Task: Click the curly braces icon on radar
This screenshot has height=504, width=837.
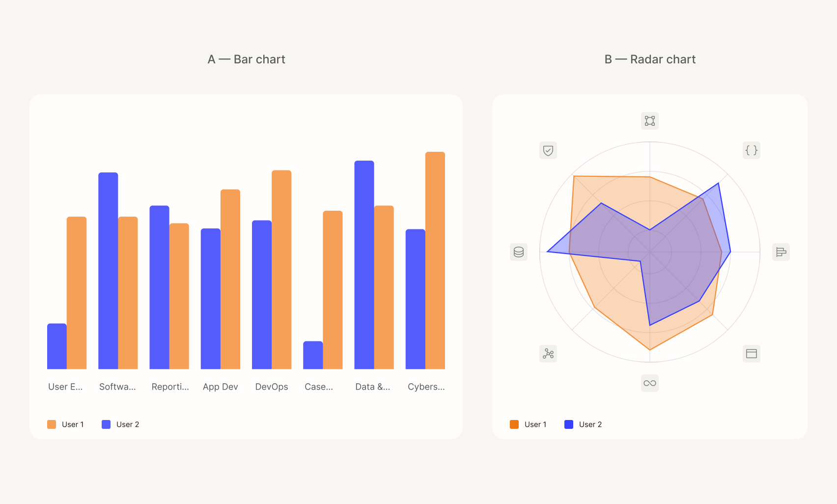Action: tap(752, 150)
